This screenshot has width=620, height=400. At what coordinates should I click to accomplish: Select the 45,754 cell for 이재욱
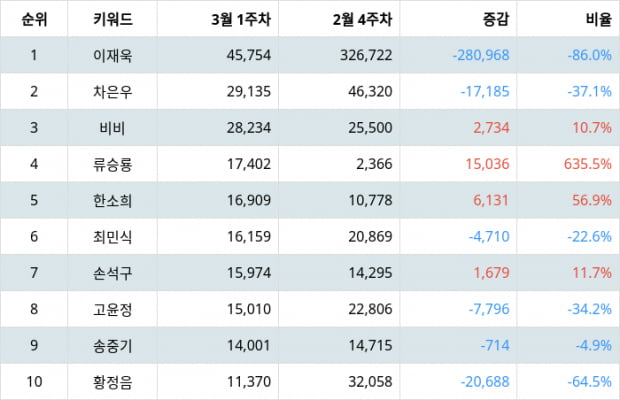pyautogui.click(x=249, y=55)
